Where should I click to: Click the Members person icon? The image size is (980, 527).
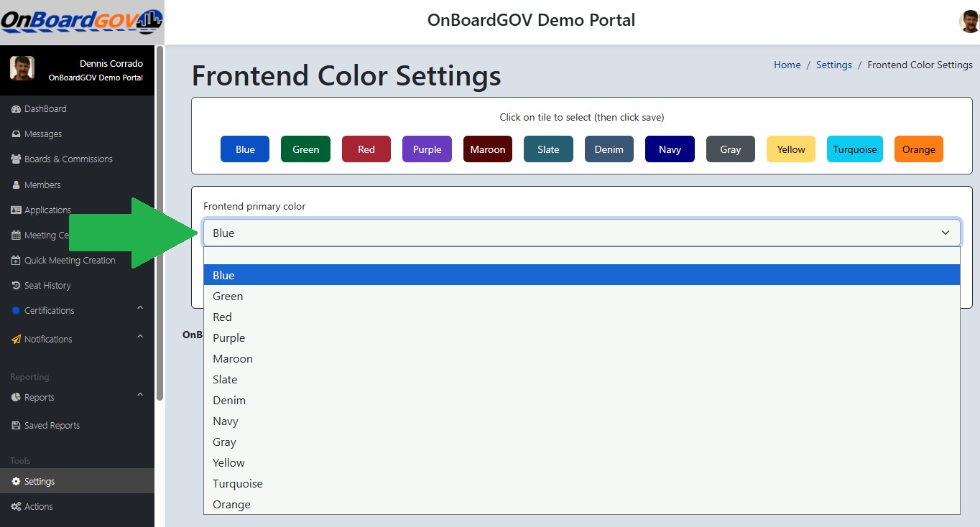click(17, 185)
